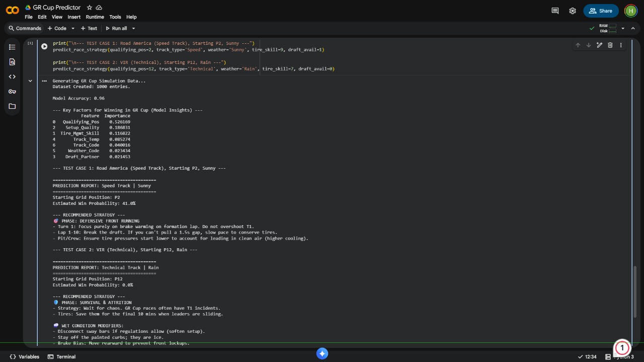Open more cell actions menu
The image size is (644, 362).
pyautogui.click(x=621, y=45)
